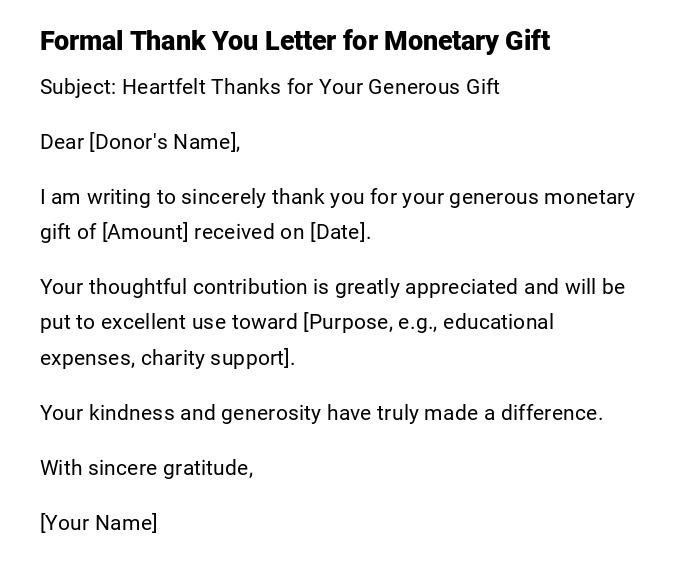
Task: Click the [Your Name] signature placeholder
Action: coord(98,523)
